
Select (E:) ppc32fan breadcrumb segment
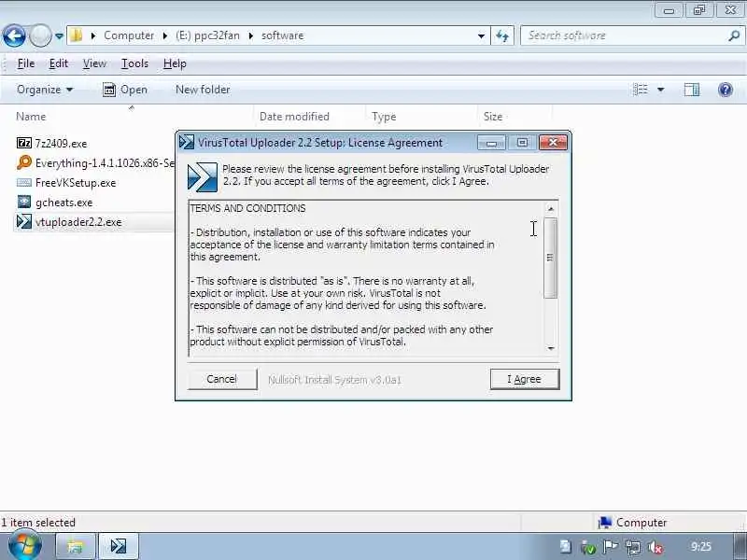(x=207, y=35)
